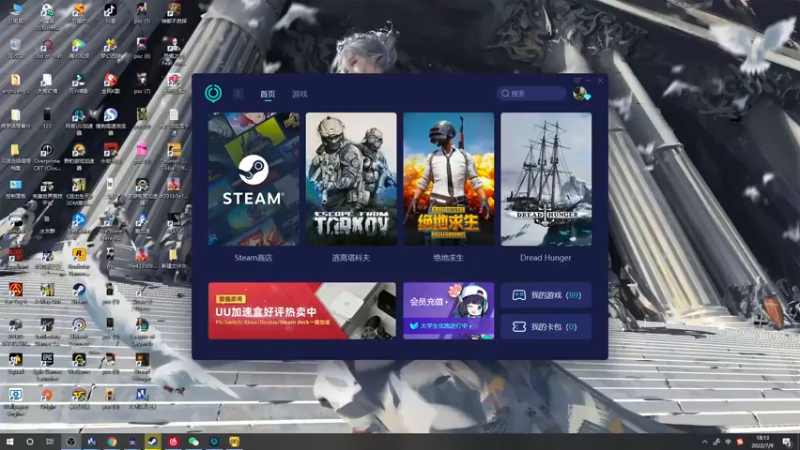Launch the Squad desktop shortcut
This screenshot has height=450, width=800.
(15, 363)
